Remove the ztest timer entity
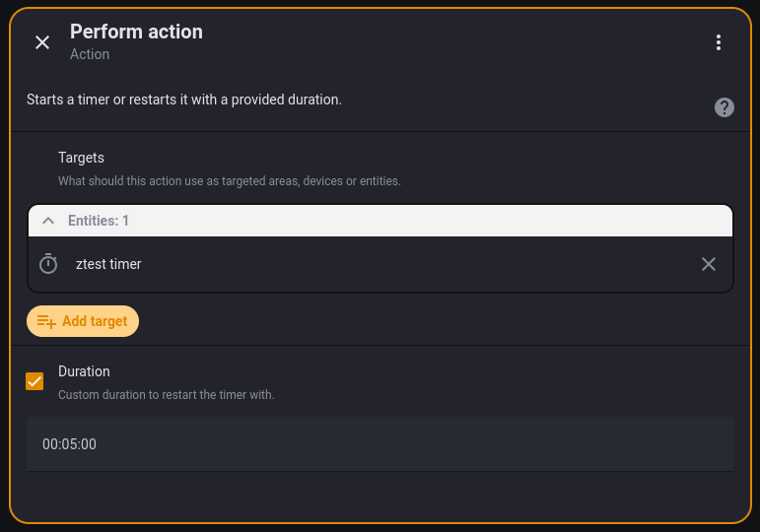760x532 pixels. [x=709, y=264]
